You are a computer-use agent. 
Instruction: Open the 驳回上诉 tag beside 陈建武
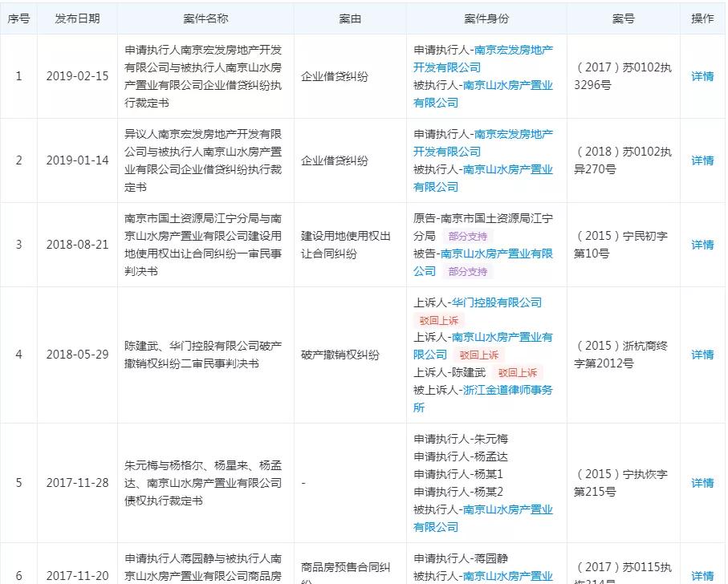(518, 371)
